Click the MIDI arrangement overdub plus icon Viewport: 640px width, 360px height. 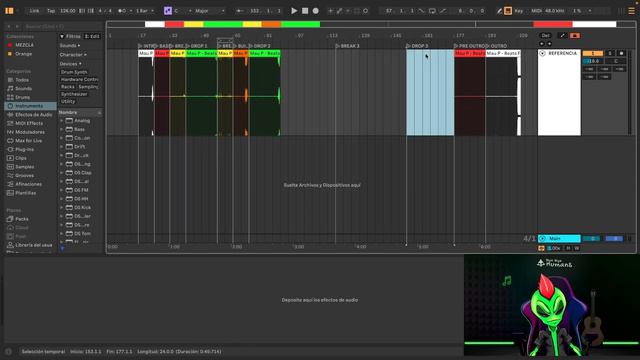pos(330,11)
